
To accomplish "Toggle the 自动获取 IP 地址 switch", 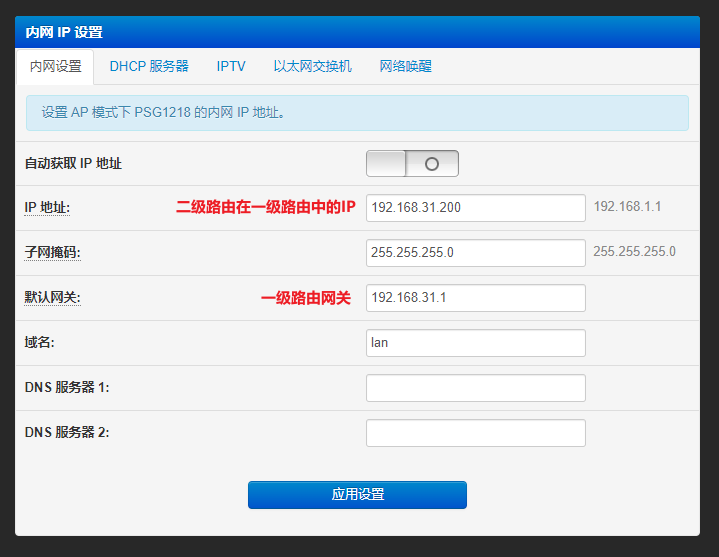I will [x=412, y=164].
